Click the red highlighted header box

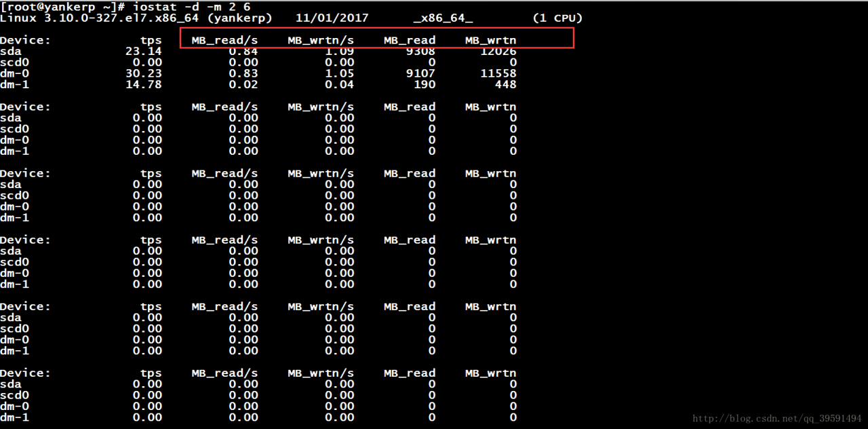pyautogui.click(x=376, y=38)
